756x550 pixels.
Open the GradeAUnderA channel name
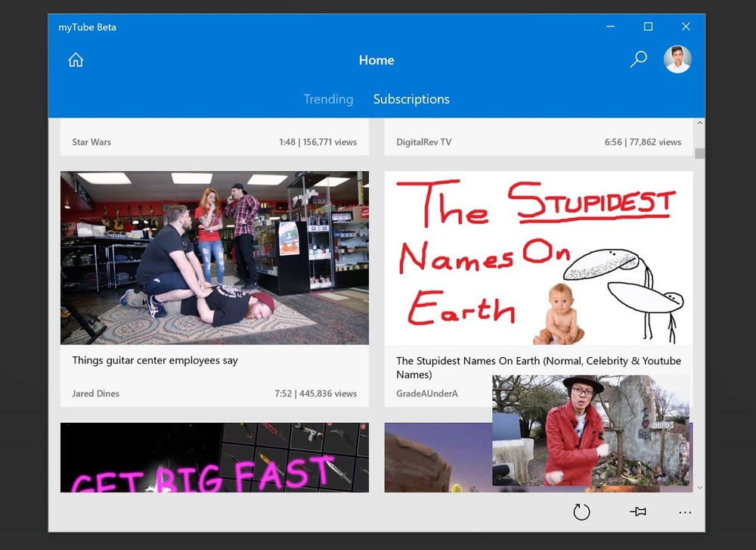[x=426, y=393]
